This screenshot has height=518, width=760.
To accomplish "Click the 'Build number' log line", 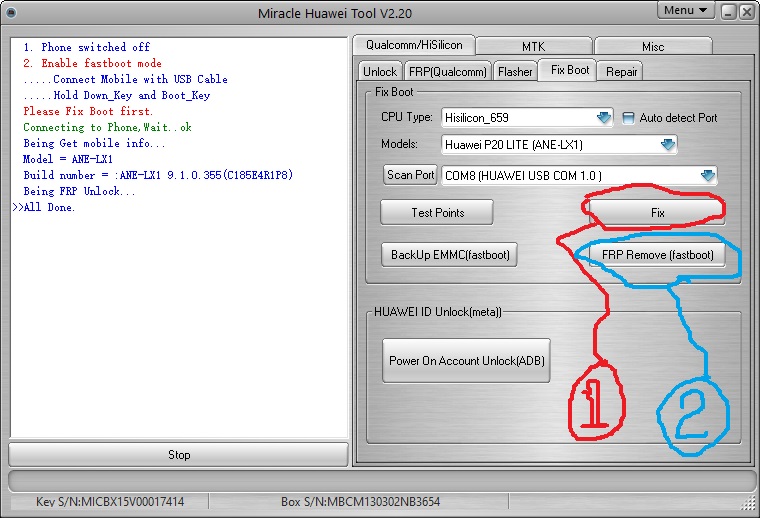I will tap(158, 175).
